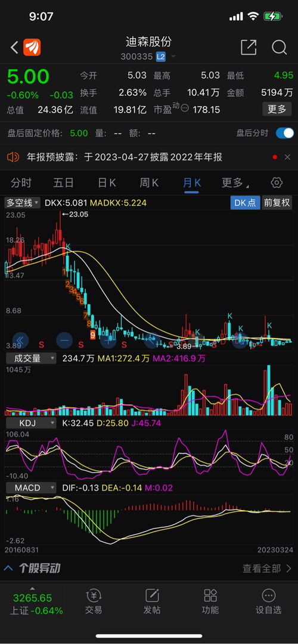Tap the 交易 trade icon
The image size is (298, 644).
[x=94, y=596]
